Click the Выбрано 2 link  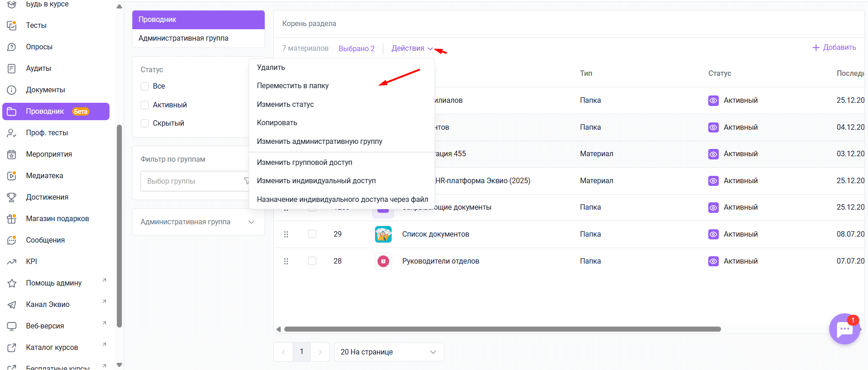pyautogui.click(x=356, y=48)
